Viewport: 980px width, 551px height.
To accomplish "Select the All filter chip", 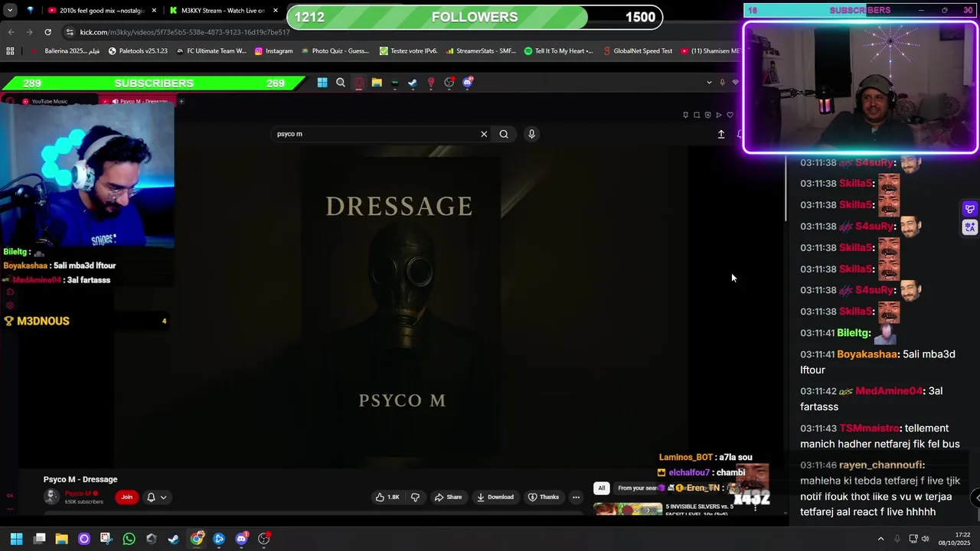I will 601,487.
